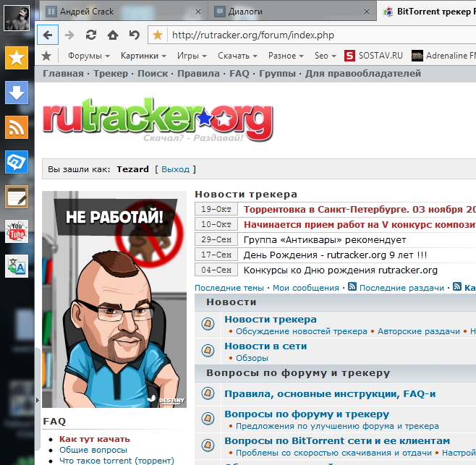The image size is (476, 465).
Task: Open Поиск in the site menu
Action: click(x=153, y=74)
